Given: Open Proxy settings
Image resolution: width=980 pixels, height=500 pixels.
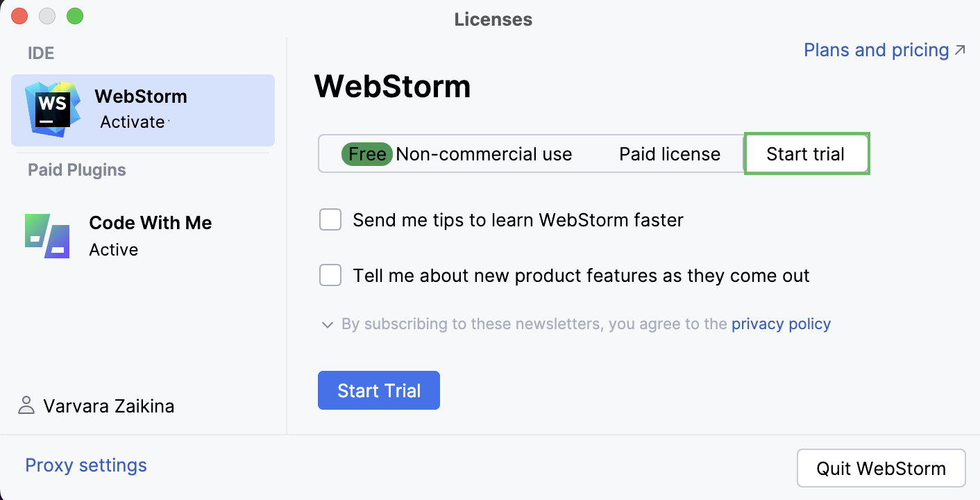Looking at the screenshot, I should tap(86, 465).
